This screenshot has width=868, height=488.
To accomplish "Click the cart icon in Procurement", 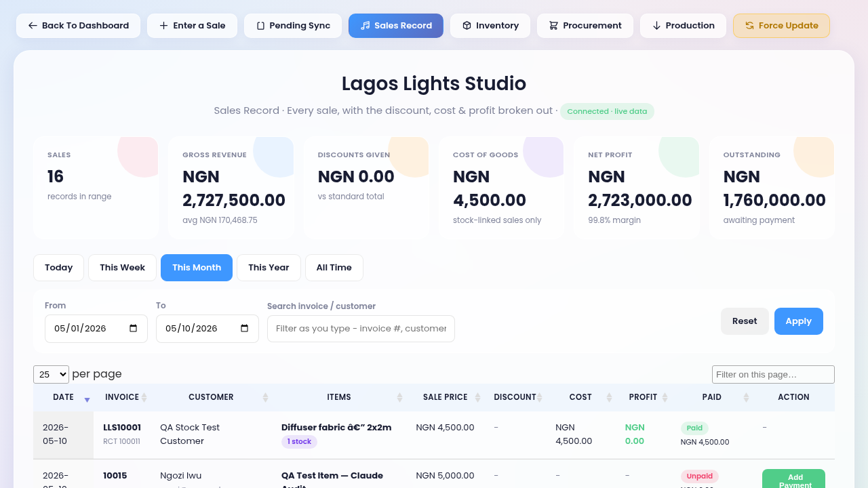I will pos(553,26).
